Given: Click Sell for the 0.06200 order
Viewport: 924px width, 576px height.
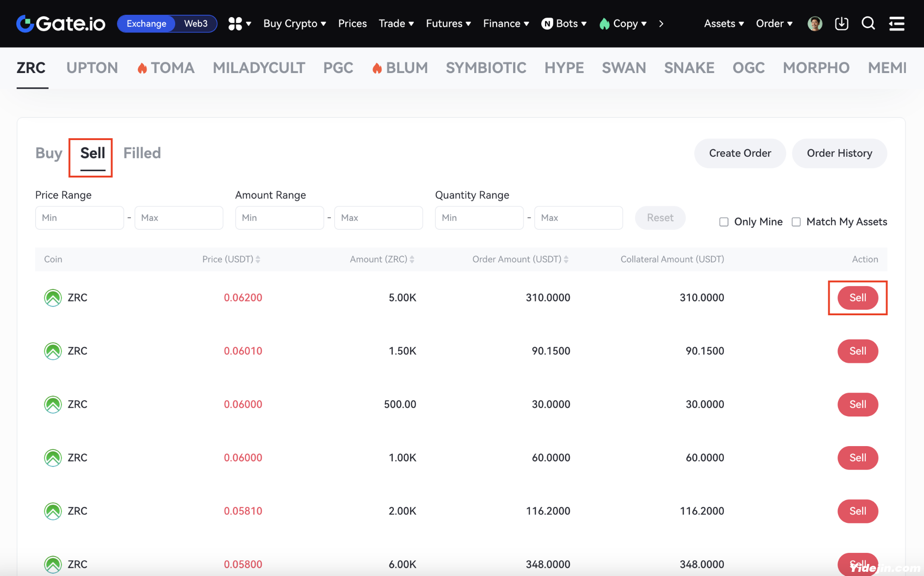Looking at the screenshot, I should (x=857, y=298).
